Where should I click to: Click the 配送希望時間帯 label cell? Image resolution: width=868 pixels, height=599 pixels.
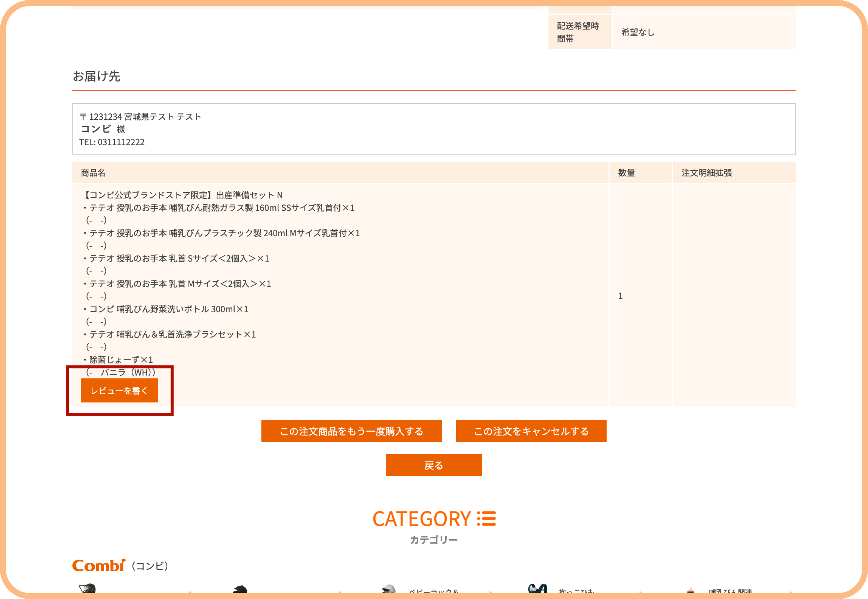(x=580, y=32)
